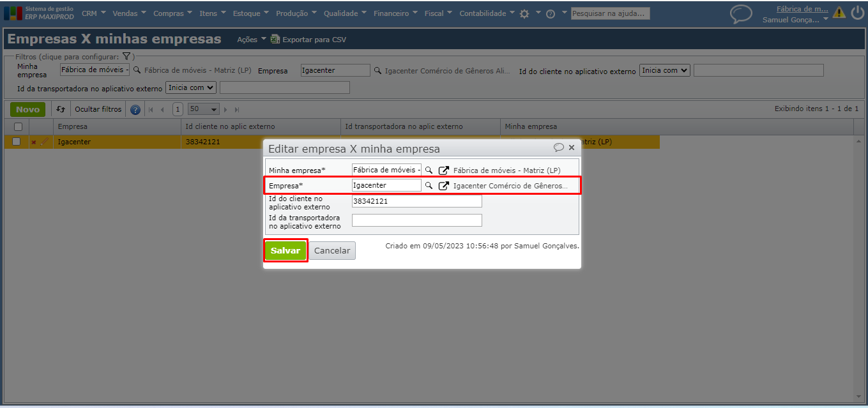Open Minha empresa record in new window
This screenshot has width=868, height=408.
pyautogui.click(x=443, y=170)
